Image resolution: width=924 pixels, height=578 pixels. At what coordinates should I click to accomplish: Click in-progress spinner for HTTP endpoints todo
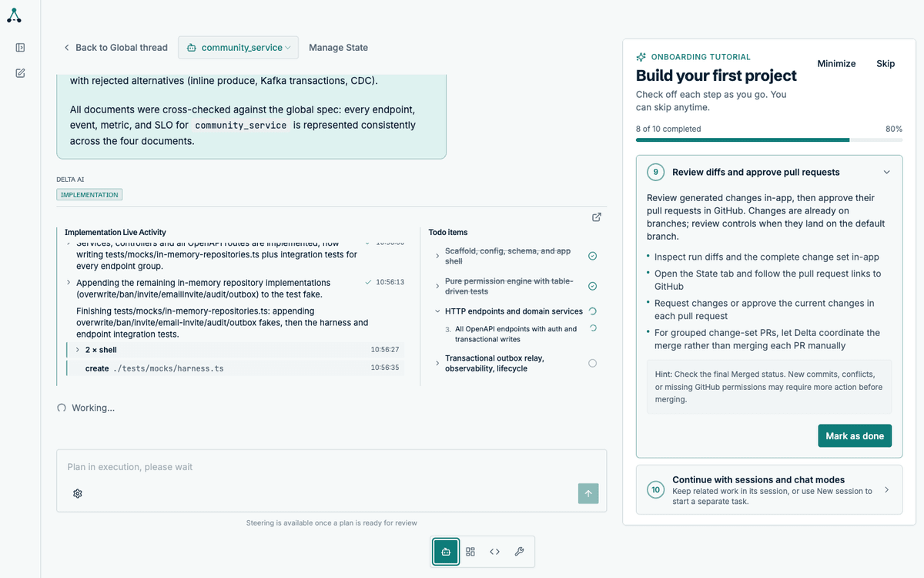pyautogui.click(x=592, y=311)
